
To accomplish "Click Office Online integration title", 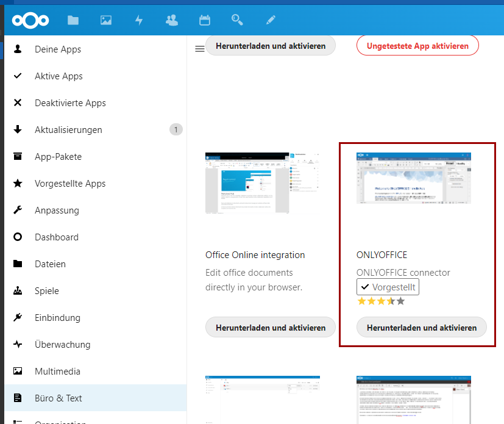I will [255, 255].
